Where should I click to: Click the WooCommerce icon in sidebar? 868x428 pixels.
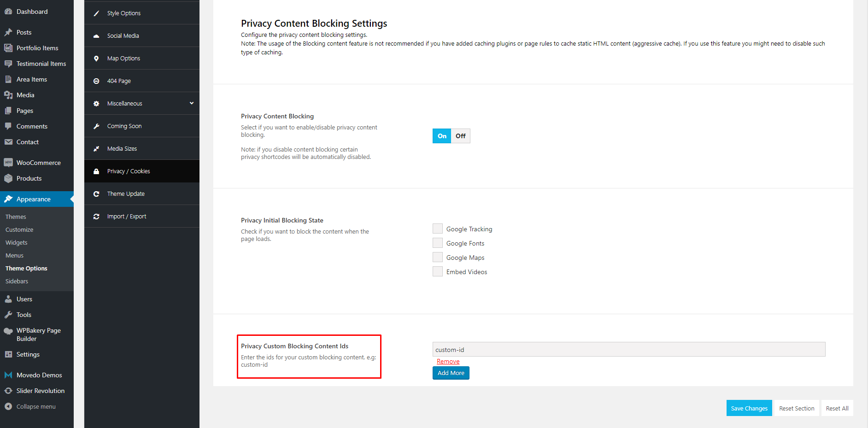pos(8,163)
